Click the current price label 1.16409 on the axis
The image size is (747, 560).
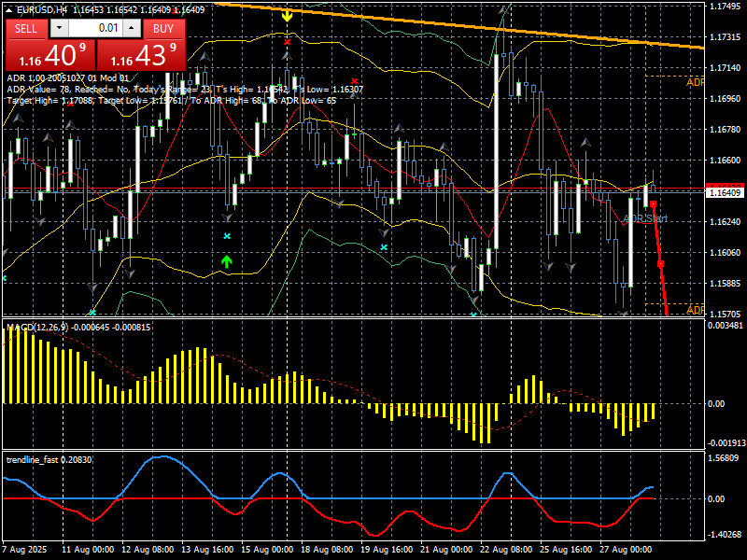[726, 193]
